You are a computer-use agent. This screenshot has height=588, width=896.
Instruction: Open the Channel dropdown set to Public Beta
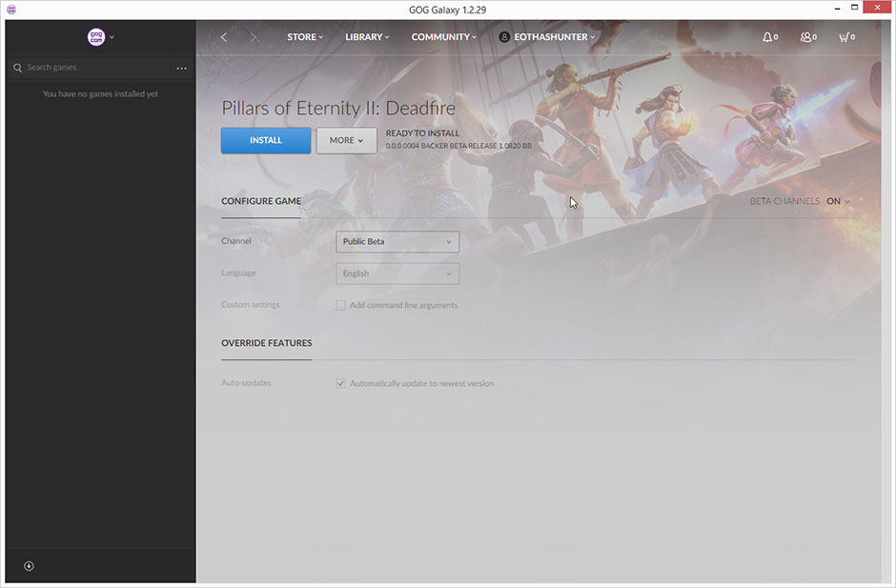397,242
